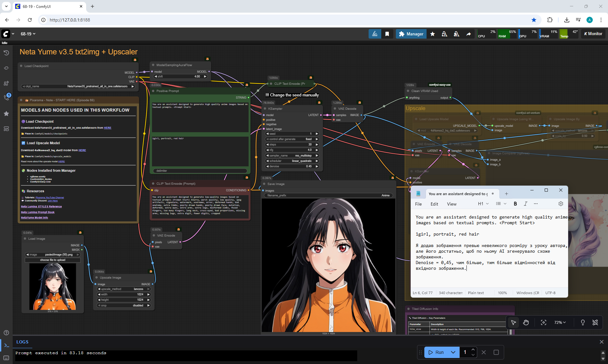Click the bookmark icon in top toolbar
The height and width of the screenshot is (364, 608).
tap(387, 34)
